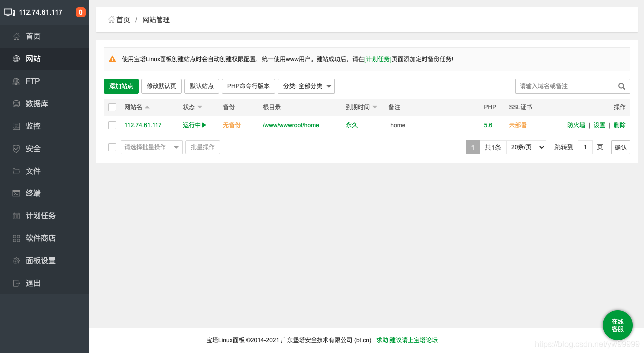Click 首页 in the breadcrumb
The width and height of the screenshot is (644, 353).
(x=123, y=20)
